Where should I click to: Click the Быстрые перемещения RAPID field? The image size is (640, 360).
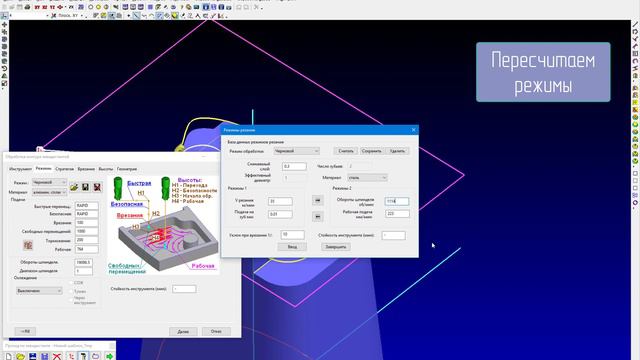[87, 206]
